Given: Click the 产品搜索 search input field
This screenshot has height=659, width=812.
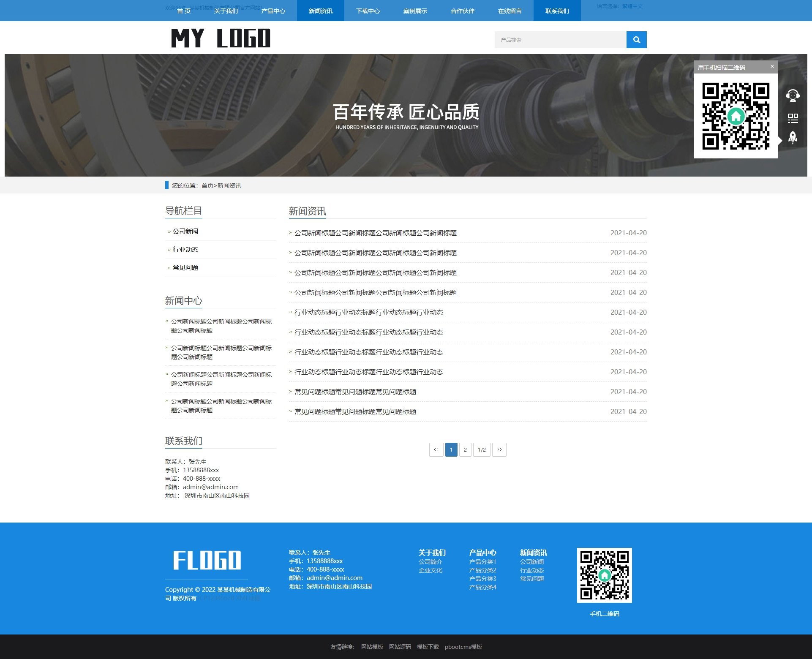Looking at the screenshot, I should pos(558,39).
